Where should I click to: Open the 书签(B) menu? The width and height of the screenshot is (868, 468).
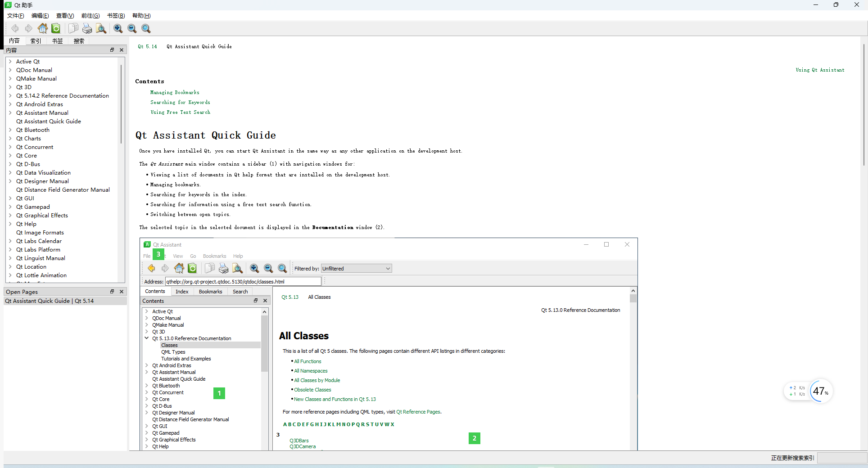[116, 16]
